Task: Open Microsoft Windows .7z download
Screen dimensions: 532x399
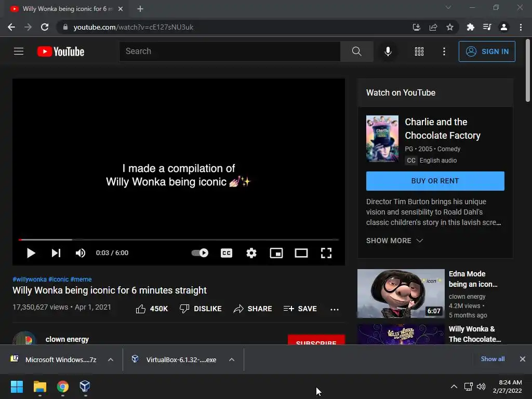Action: (54, 360)
